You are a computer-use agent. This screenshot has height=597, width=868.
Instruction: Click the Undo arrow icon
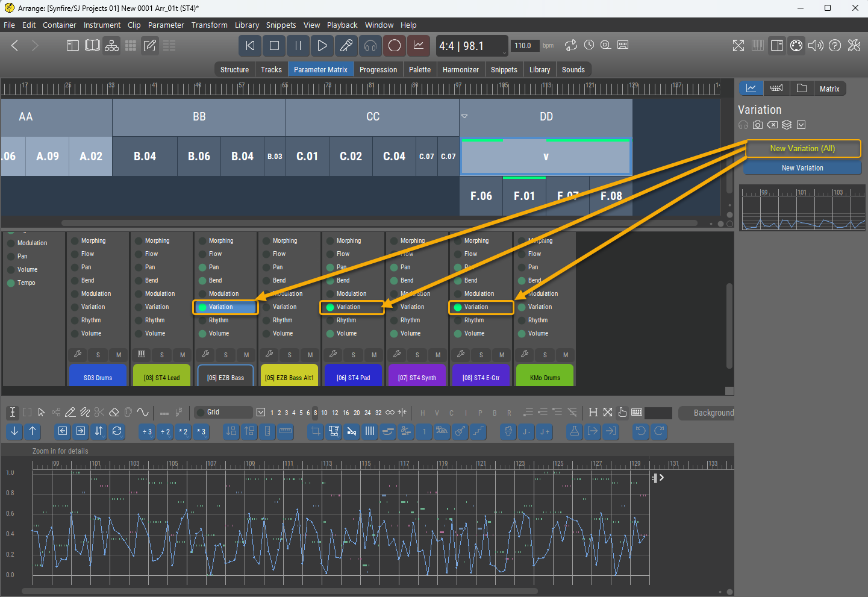641,431
